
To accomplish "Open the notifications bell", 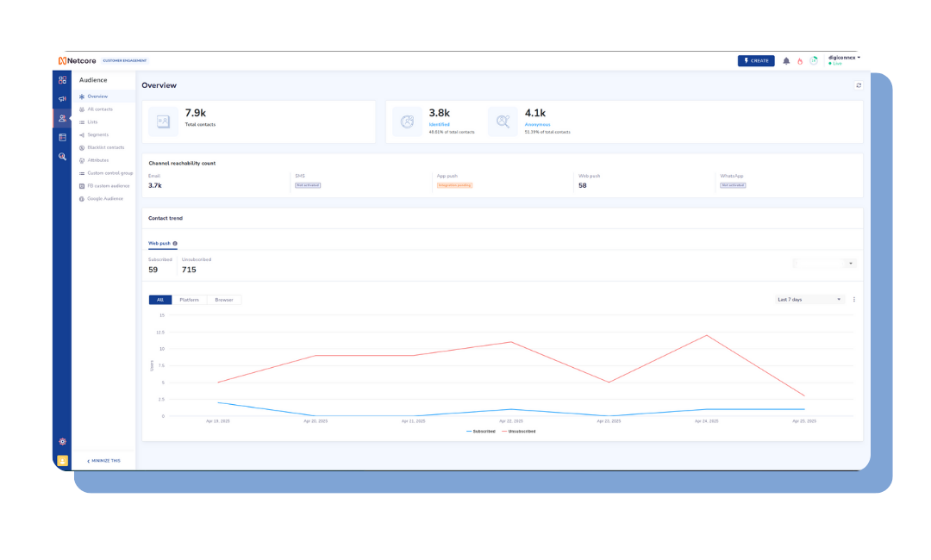I will tap(786, 61).
